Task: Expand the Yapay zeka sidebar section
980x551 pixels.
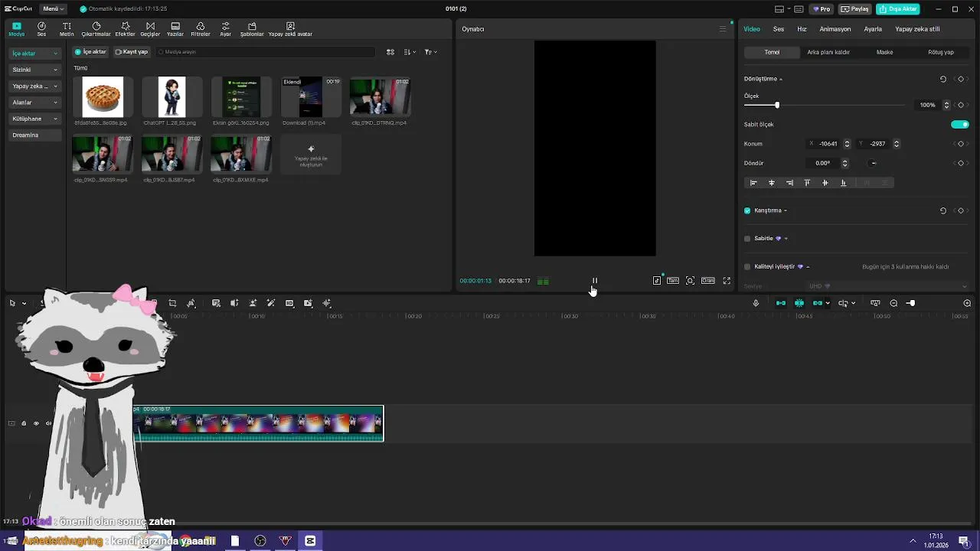Action: 35,86
